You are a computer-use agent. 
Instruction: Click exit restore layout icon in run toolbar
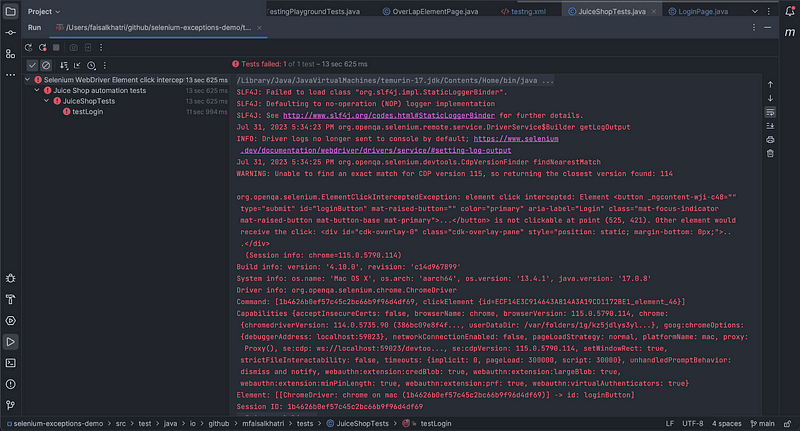click(x=88, y=47)
